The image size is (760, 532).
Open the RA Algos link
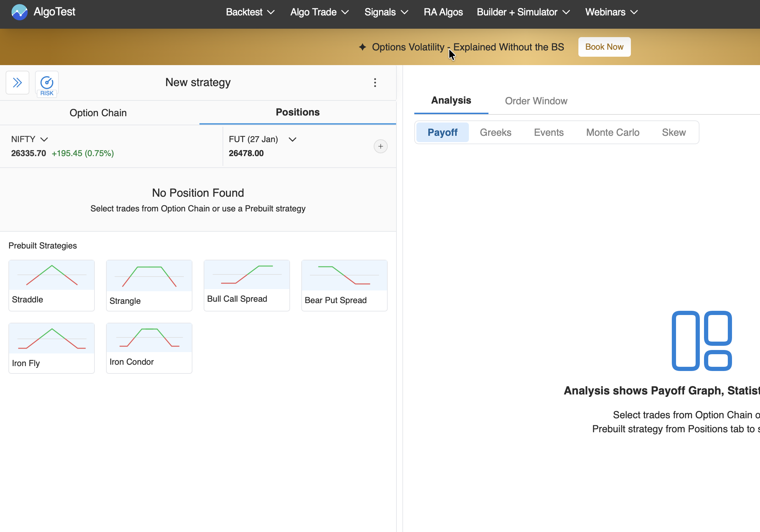pos(443,12)
